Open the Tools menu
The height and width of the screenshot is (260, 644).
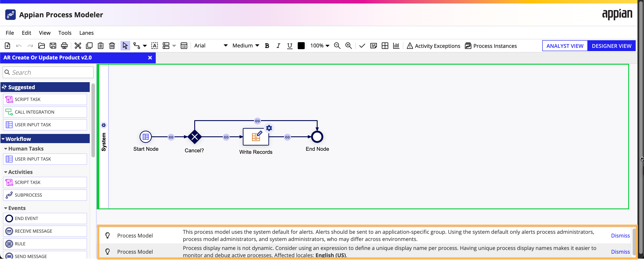point(65,33)
